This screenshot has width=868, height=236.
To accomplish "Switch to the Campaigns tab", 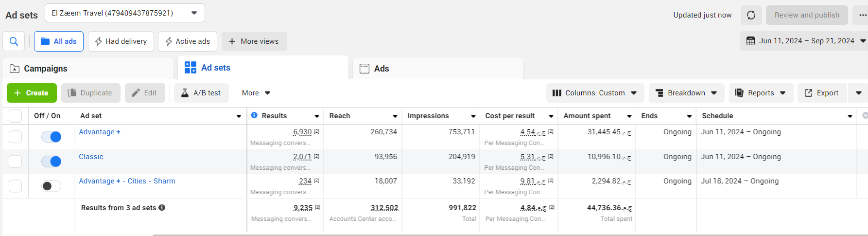I will coord(45,69).
